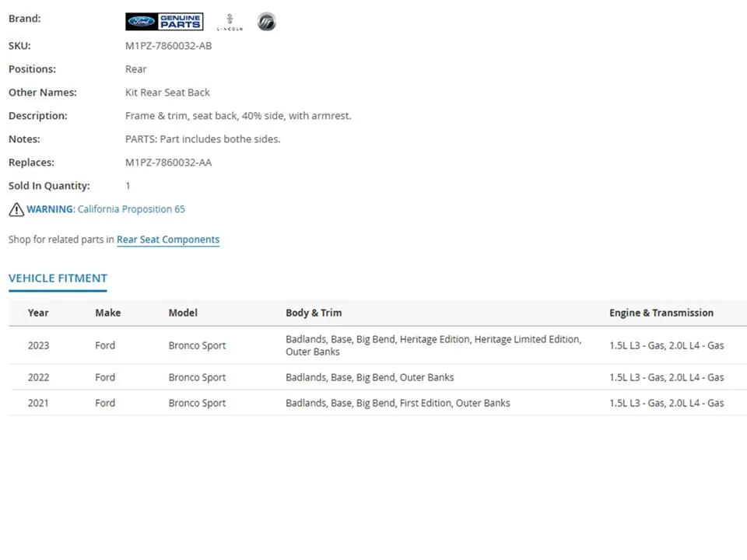Screen dimensions: 747x560
Task: Click the First Edition trim row text
Action: pos(398,403)
